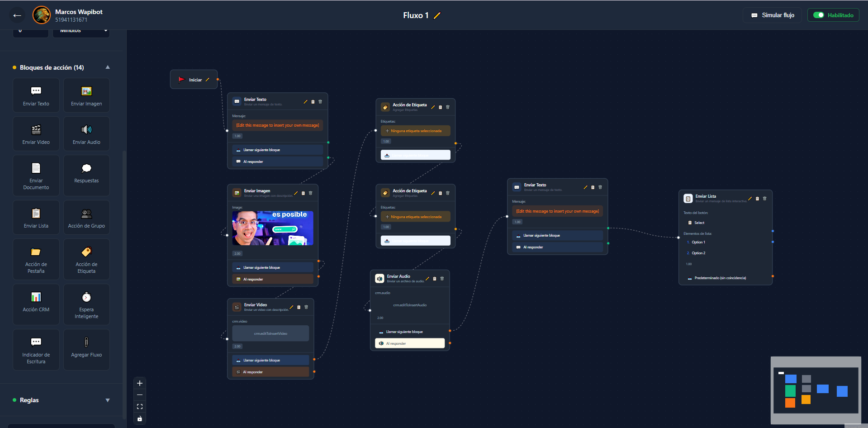The width and height of the screenshot is (868, 428).
Task: Choose the Enviar Video block icon
Action: pyautogui.click(x=36, y=130)
